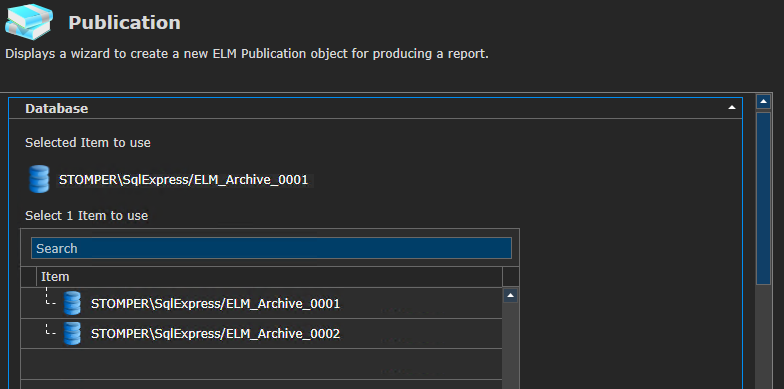Click the Database section header
784x389 pixels.
pyautogui.click(x=376, y=108)
